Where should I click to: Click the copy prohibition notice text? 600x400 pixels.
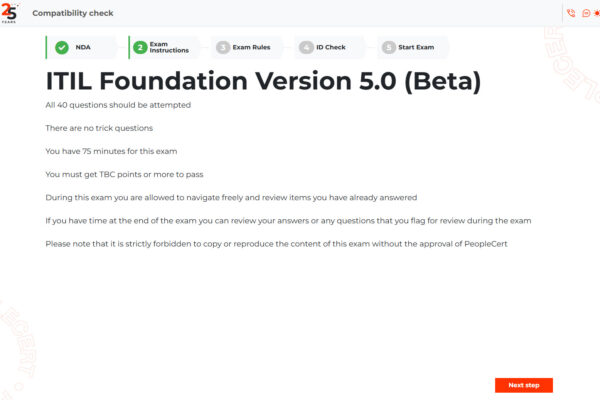tap(287, 245)
